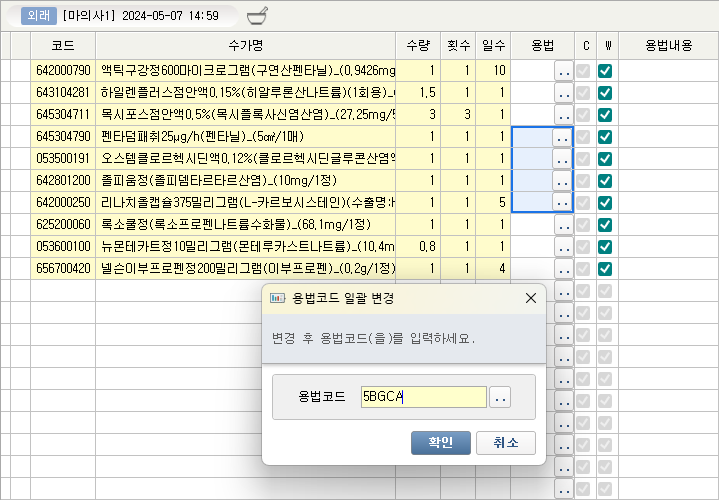Toggle W checkbox for row 625200060

pos(605,225)
